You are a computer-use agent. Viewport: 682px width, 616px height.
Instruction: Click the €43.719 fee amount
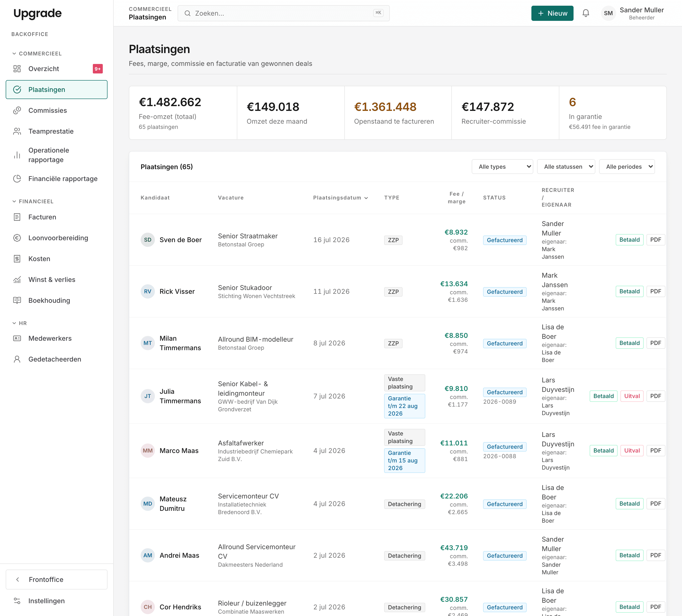[x=454, y=548]
